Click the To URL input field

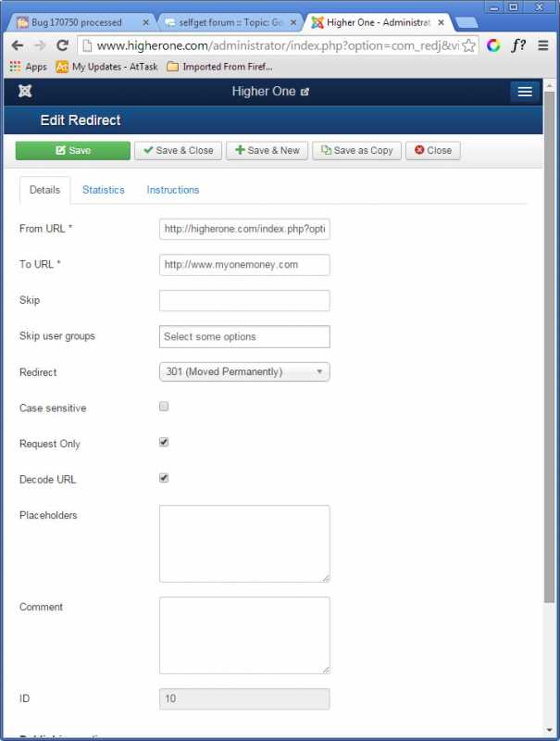[x=244, y=265]
